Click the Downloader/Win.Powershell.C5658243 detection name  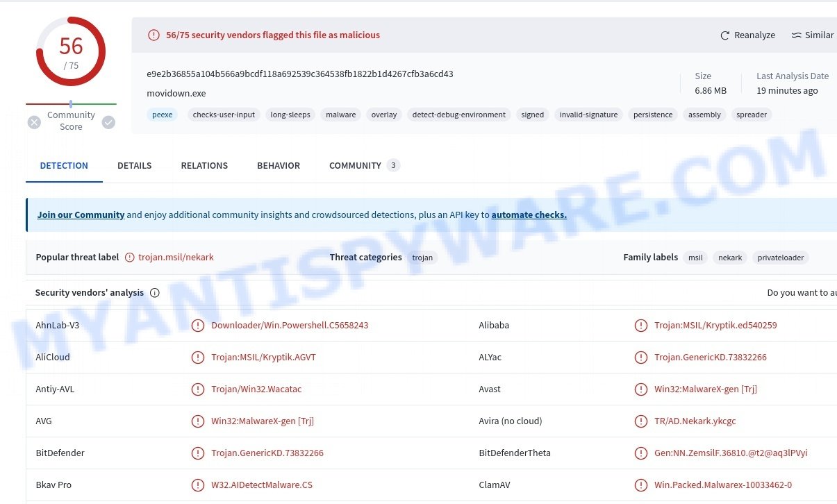pyautogui.click(x=290, y=326)
